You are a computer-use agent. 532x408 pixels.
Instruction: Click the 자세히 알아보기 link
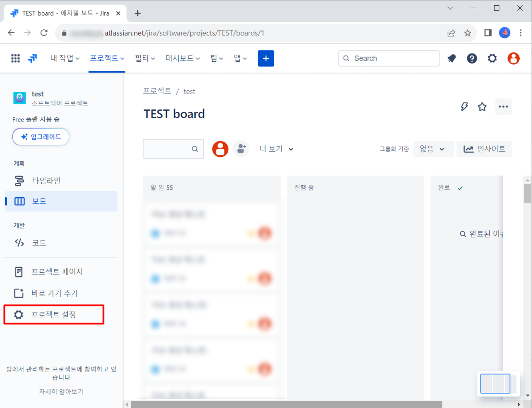(x=61, y=391)
